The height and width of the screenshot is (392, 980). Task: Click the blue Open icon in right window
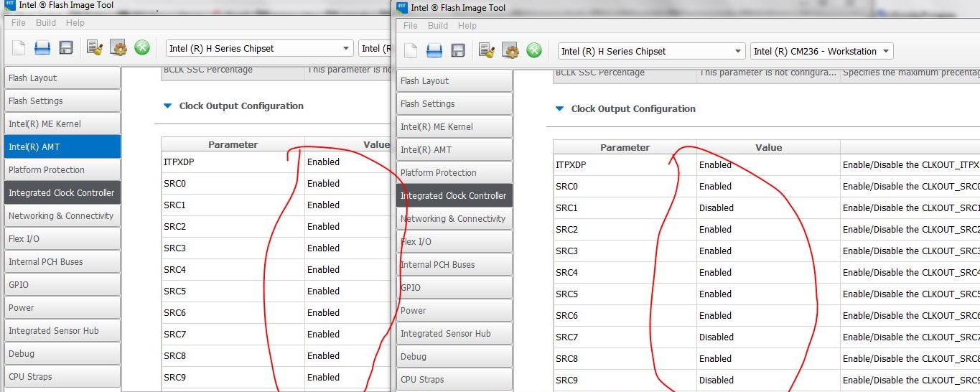click(434, 51)
